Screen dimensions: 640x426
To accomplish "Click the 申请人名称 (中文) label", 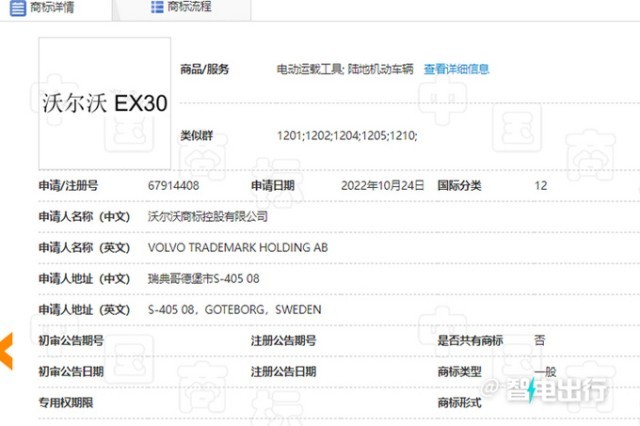I will click(84, 216).
